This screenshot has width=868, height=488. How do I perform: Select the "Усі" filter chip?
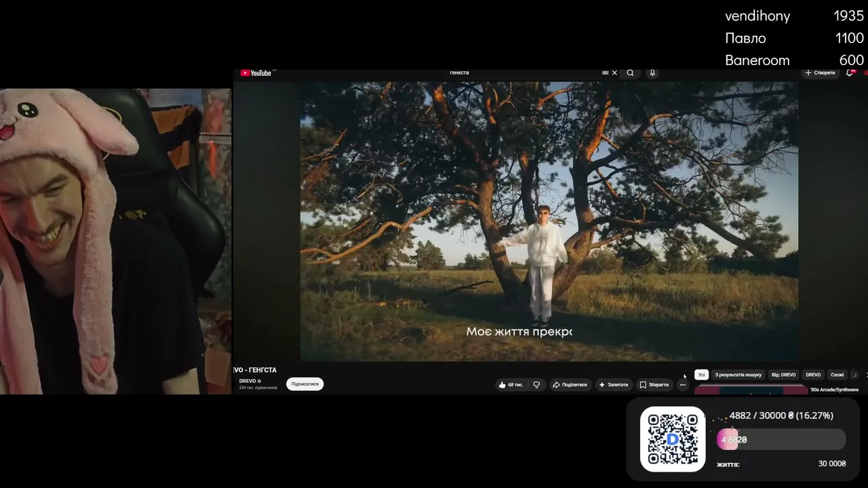701,375
